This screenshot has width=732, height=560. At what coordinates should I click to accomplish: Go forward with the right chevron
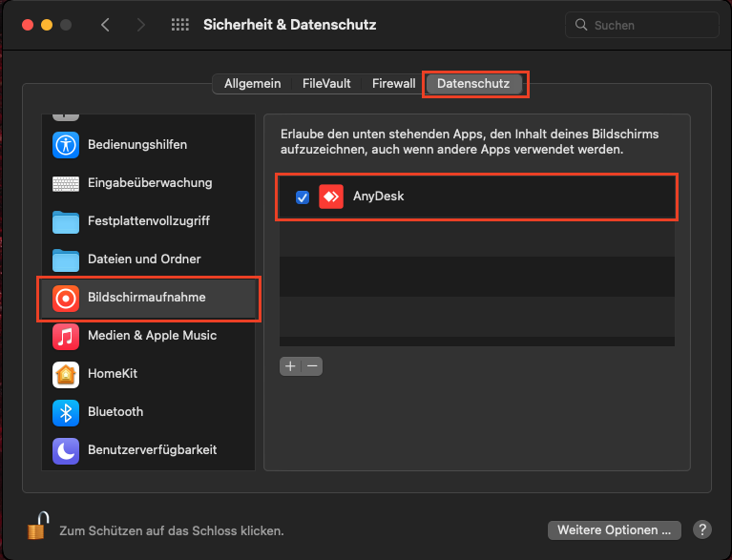click(x=140, y=25)
